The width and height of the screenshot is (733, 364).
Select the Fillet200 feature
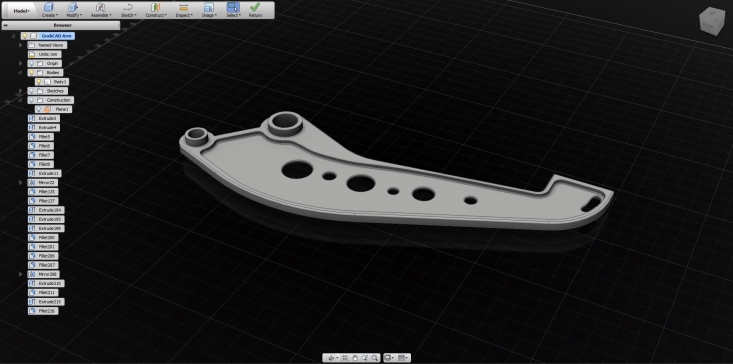(x=43, y=237)
